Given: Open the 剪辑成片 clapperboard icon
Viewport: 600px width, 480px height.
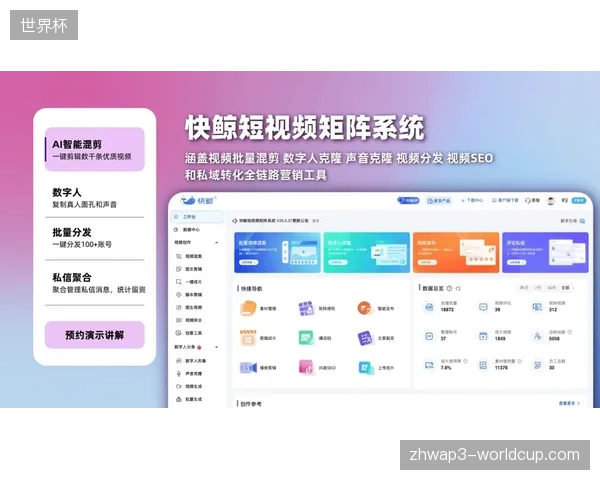Looking at the screenshot, I should click(248, 338).
